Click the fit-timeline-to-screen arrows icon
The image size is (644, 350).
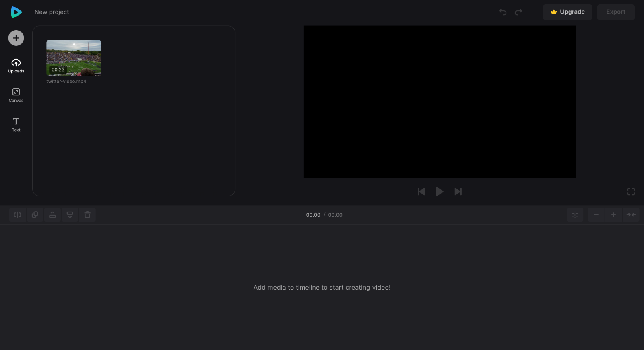tap(631, 215)
